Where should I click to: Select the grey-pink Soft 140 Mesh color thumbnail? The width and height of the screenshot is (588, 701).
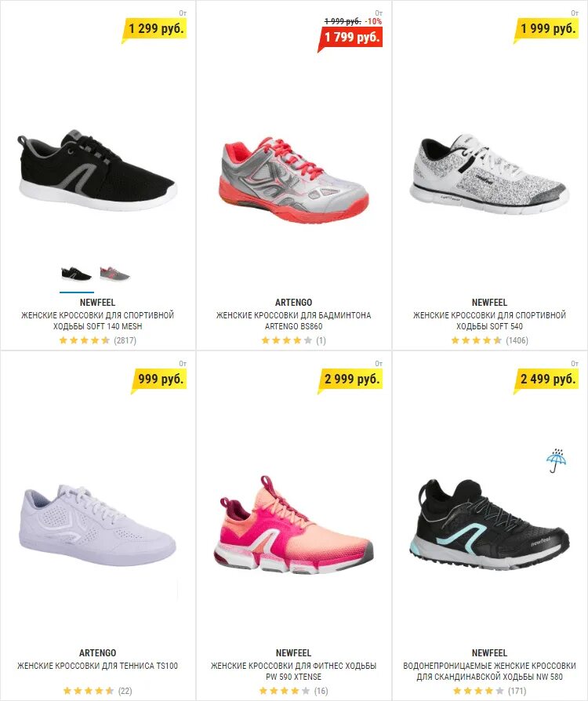114,274
